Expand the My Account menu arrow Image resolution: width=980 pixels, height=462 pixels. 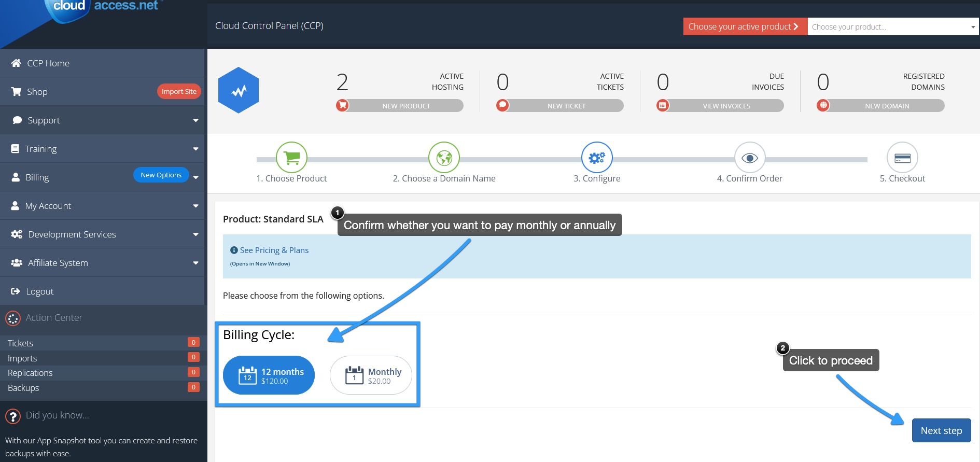(x=195, y=206)
